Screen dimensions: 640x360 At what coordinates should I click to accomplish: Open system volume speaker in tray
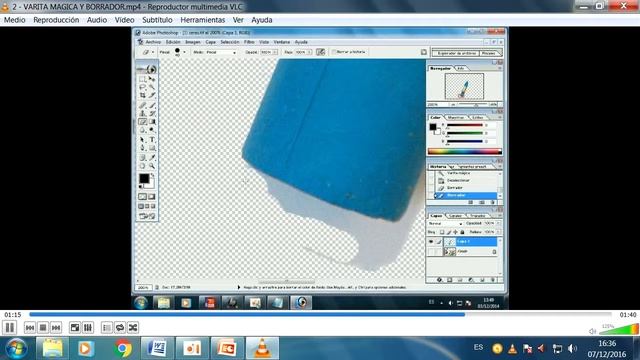(x=572, y=348)
